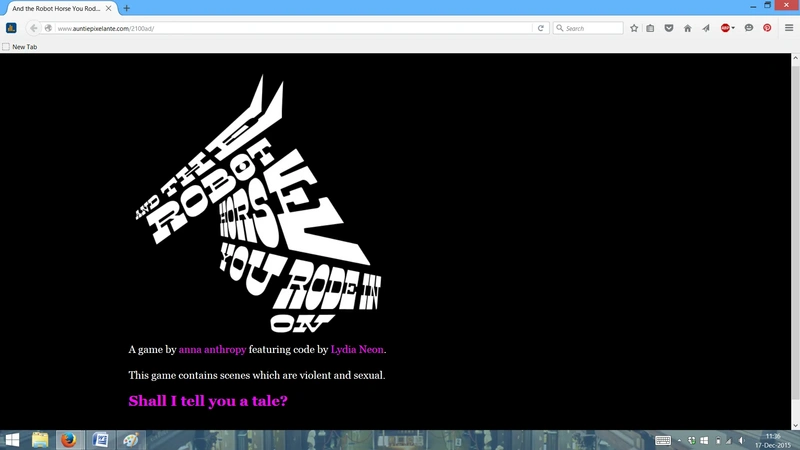Open the Firefox hamburger menu
The image size is (800, 450).
click(x=789, y=28)
